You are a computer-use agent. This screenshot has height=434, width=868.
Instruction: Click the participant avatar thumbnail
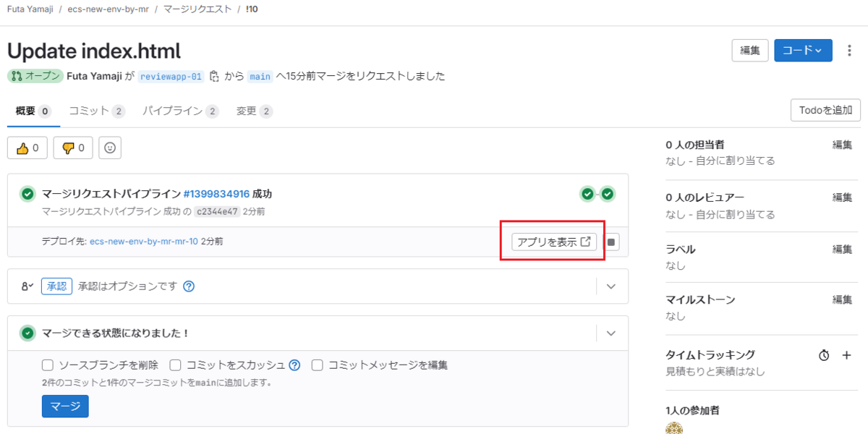tap(674, 428)
